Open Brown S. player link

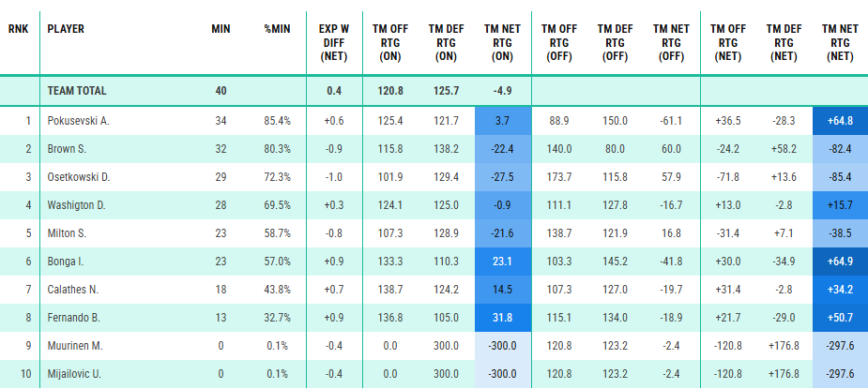click(68, 149)
